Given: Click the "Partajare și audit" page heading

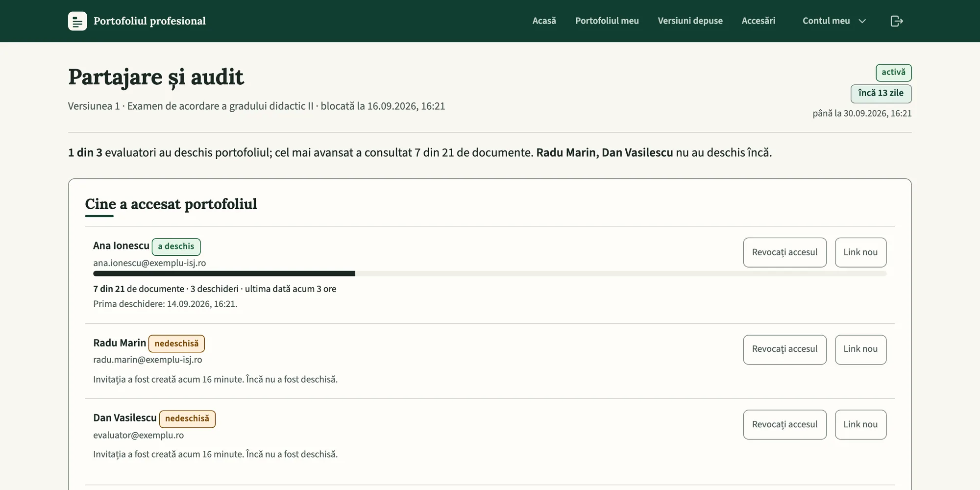Looking at the screenshot, I should 156,77.
